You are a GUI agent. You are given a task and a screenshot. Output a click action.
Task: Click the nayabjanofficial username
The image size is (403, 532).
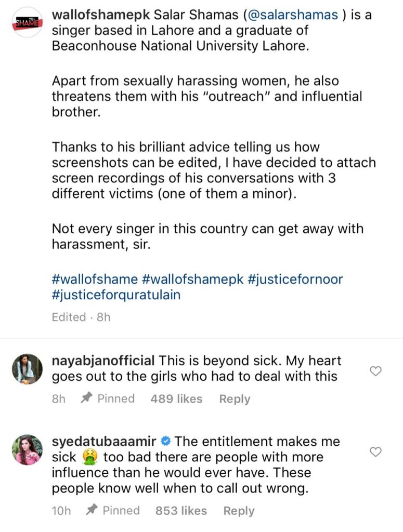click(103, 361)
